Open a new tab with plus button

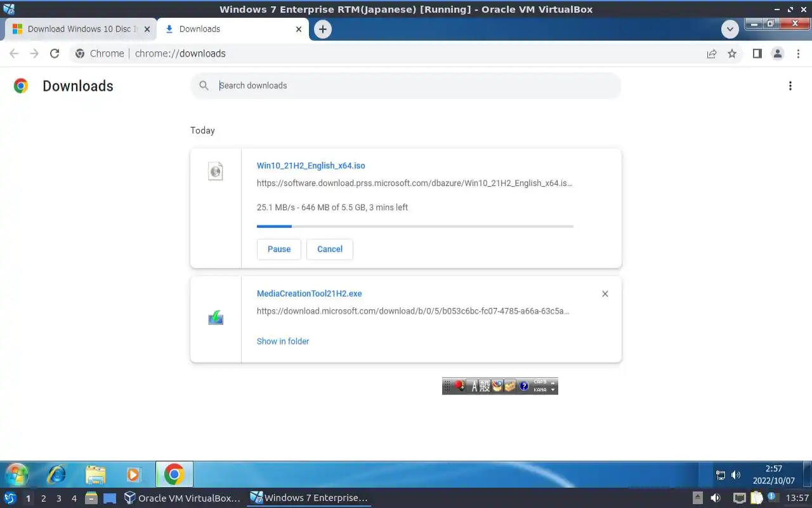pos(323,29)
